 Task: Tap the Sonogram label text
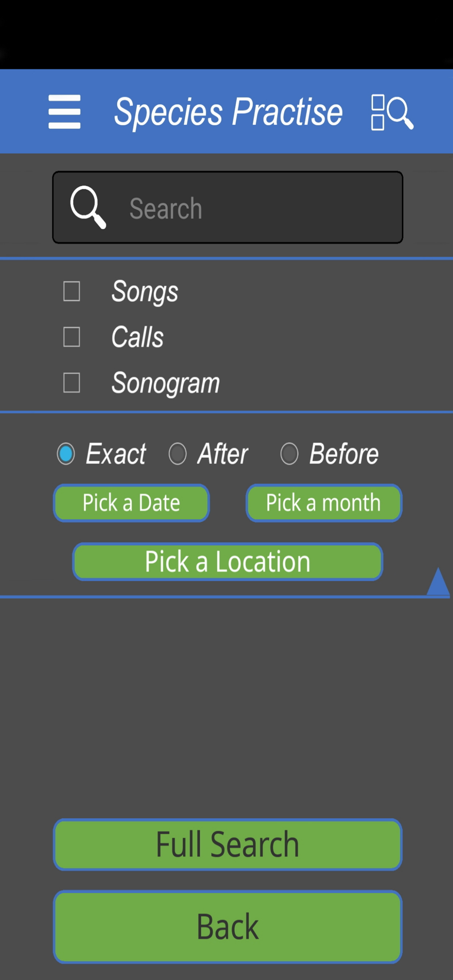click(166, 383)
